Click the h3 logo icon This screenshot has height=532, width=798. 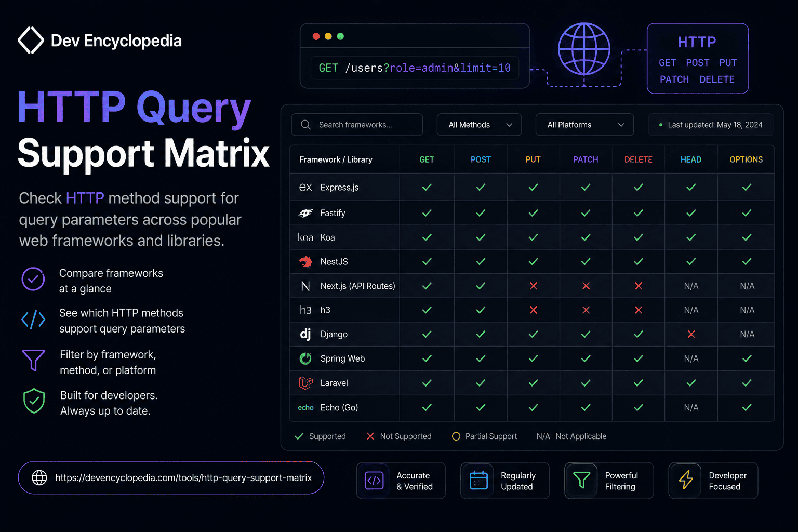305,310
